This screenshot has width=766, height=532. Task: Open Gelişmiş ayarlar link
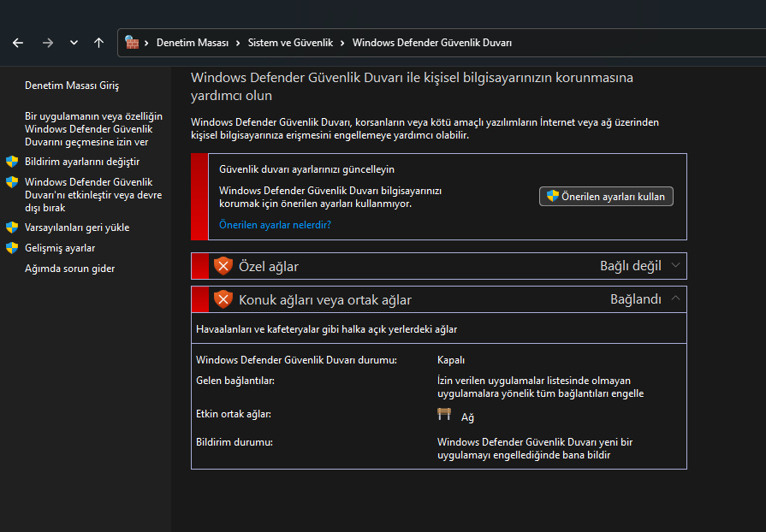(60, 248)
